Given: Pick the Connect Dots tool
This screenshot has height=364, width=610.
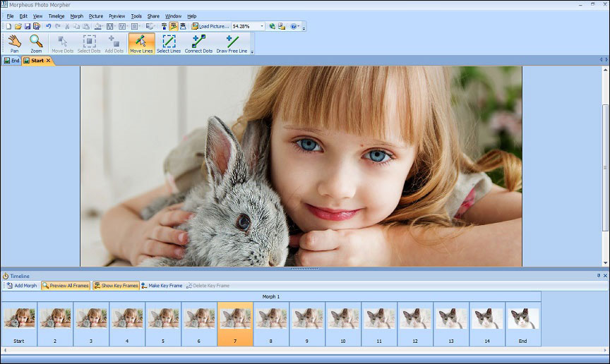Looking at the screenshot, I should click(x=198, y=43).
